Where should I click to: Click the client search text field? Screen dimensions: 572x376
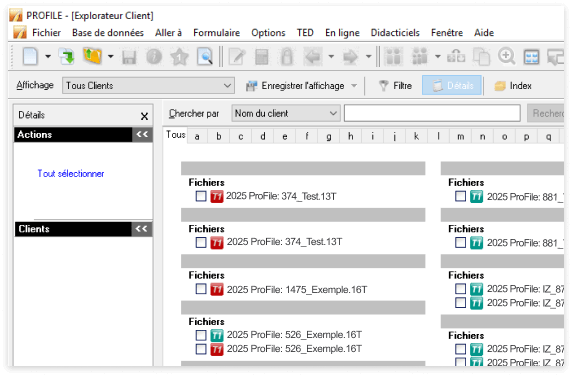pos(432,113)
